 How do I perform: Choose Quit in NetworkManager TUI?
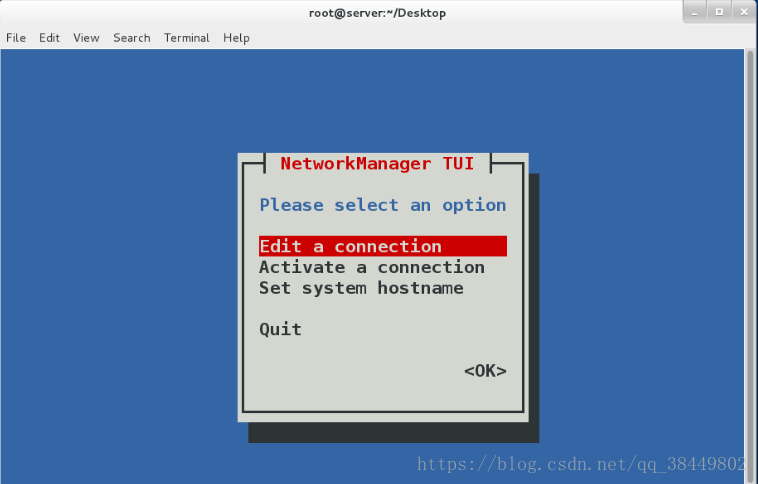pos(280,329)
